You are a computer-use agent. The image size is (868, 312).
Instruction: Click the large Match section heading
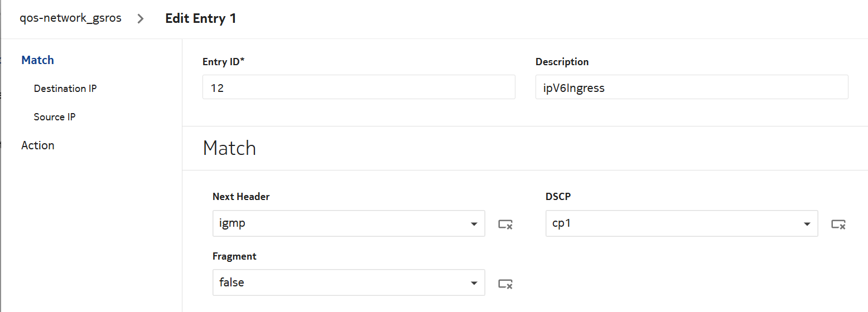229,148
